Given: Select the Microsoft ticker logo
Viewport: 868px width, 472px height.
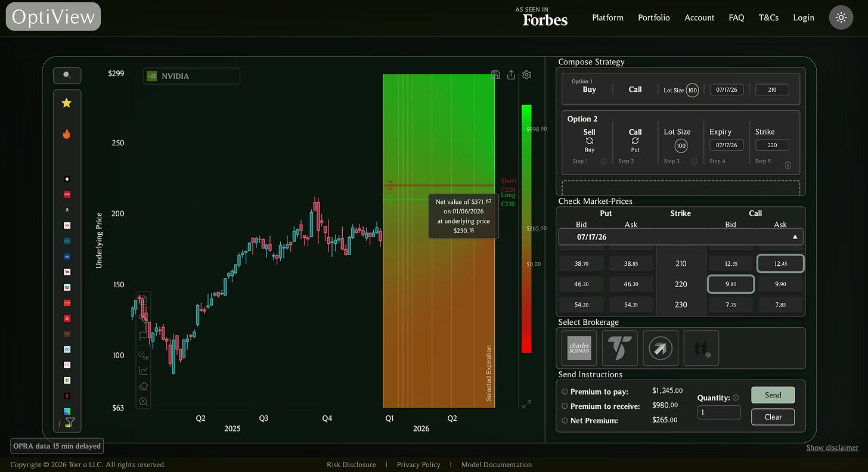Looking at the screenshot, I should (67, 380).
